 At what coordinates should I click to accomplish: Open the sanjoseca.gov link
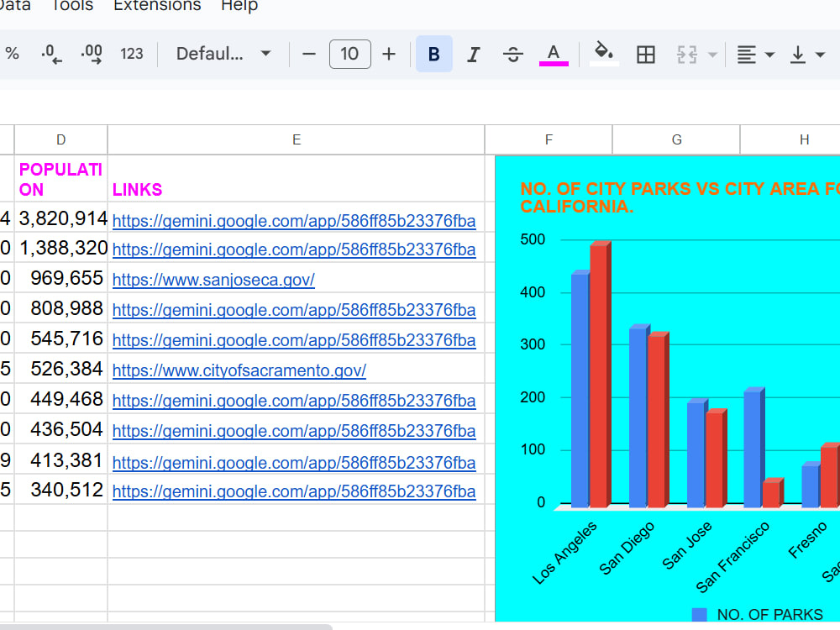pyautogui.click(x=213, y=280)
